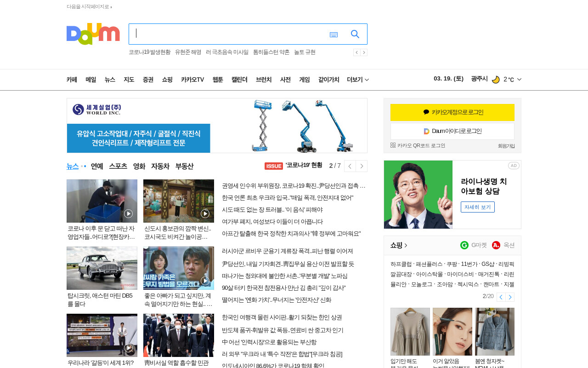Open G마켓 shopping link
The width and height of the screenshot is (588, 368).
coord(474,245)
